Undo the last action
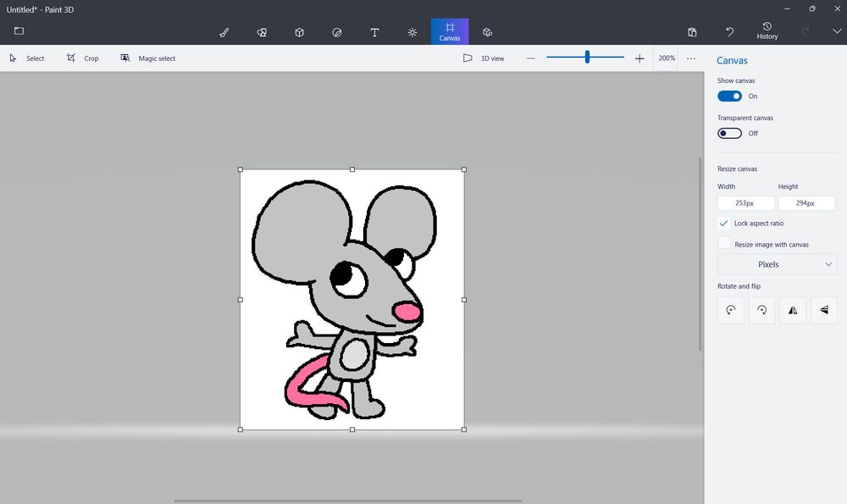This screenshot has width=847, height=504. click(x=730, y=32)
